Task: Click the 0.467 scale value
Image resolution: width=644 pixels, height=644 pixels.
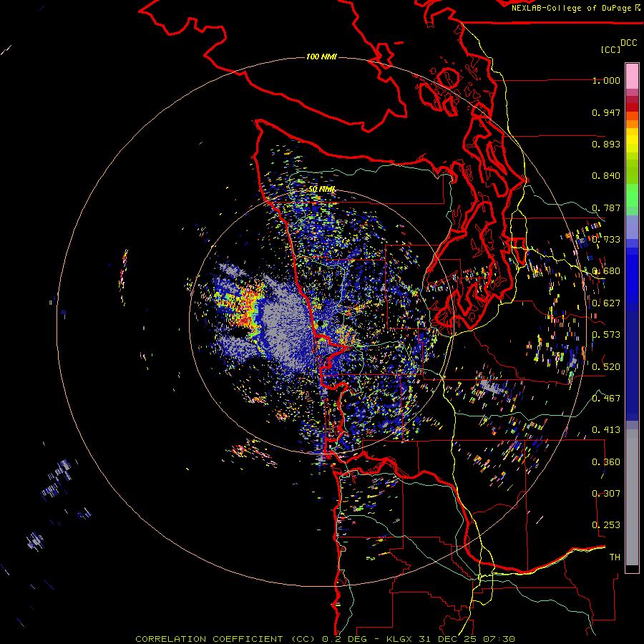Action: [x=606, y=399]
